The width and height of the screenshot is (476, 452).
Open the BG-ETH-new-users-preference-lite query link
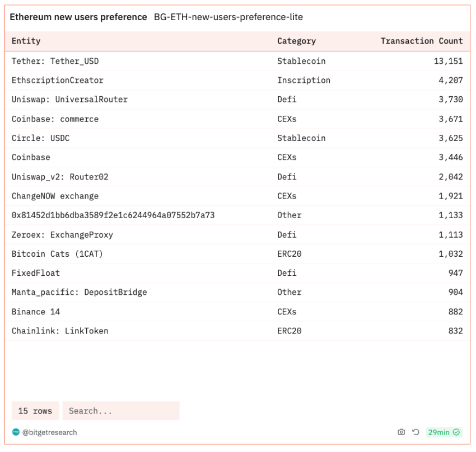[228, 17]
